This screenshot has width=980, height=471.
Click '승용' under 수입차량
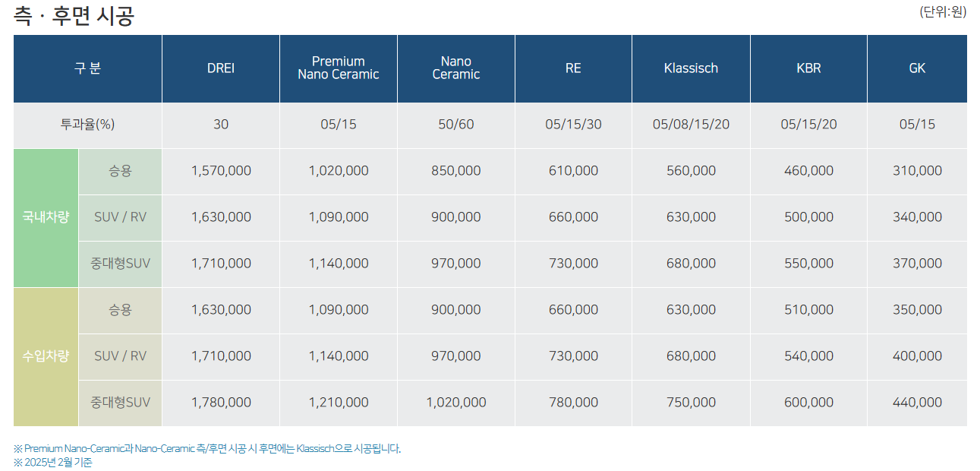coord(120,310)
